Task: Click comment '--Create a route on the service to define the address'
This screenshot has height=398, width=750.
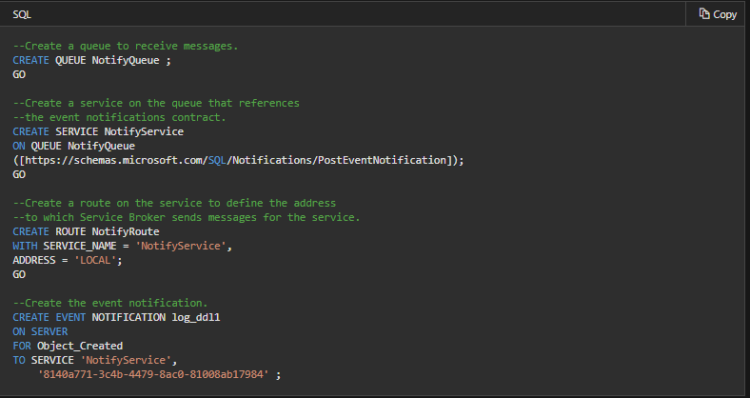Action: pyautogui.click(x=174, y=203)
